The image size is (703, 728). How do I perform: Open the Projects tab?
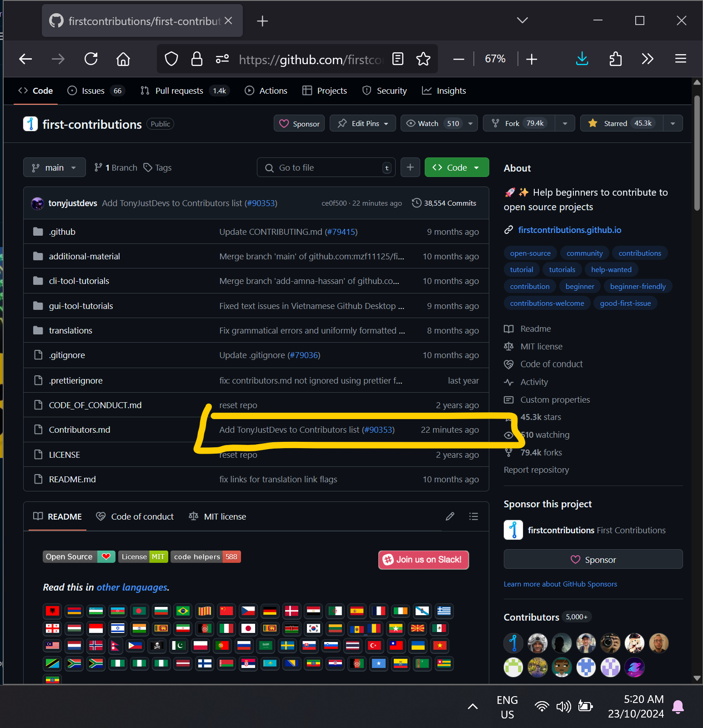pyautogui.click(x=325, y=91)
